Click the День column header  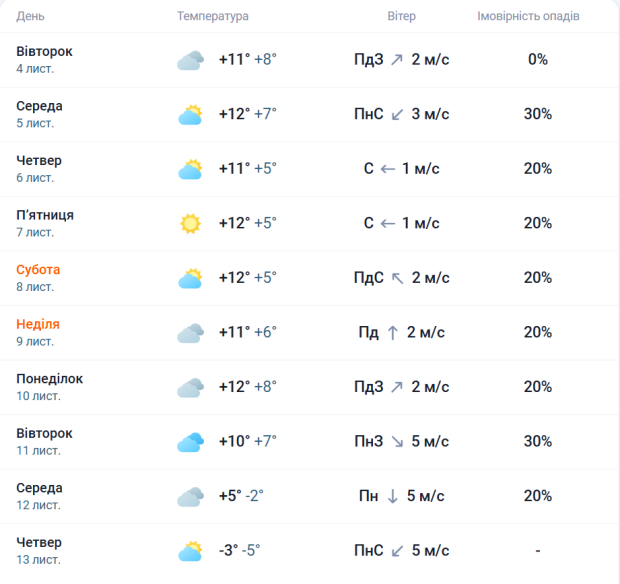tap(30, 17)
